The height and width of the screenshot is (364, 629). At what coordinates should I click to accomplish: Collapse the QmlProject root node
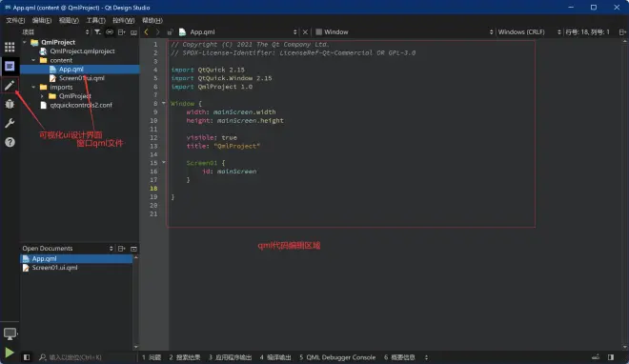point(25,42)
